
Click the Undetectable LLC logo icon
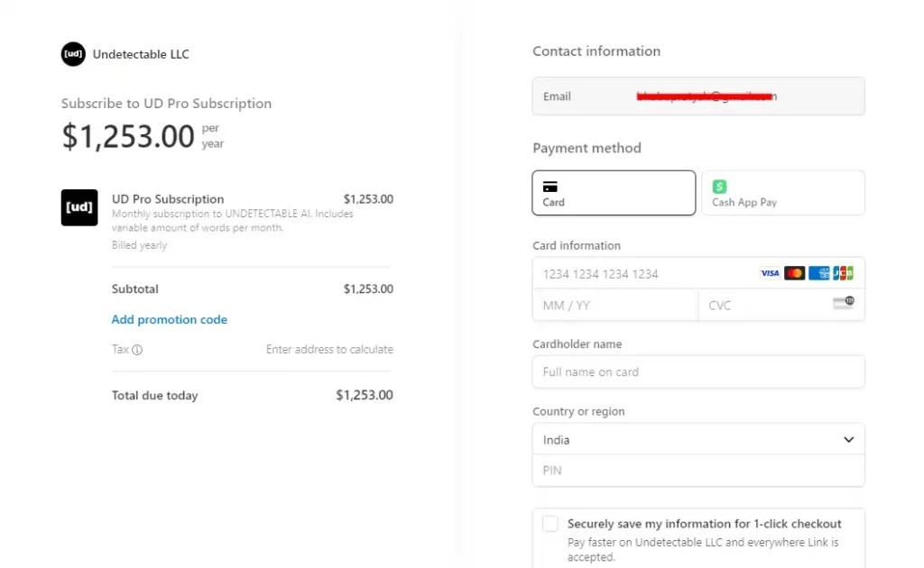point(73,54)
